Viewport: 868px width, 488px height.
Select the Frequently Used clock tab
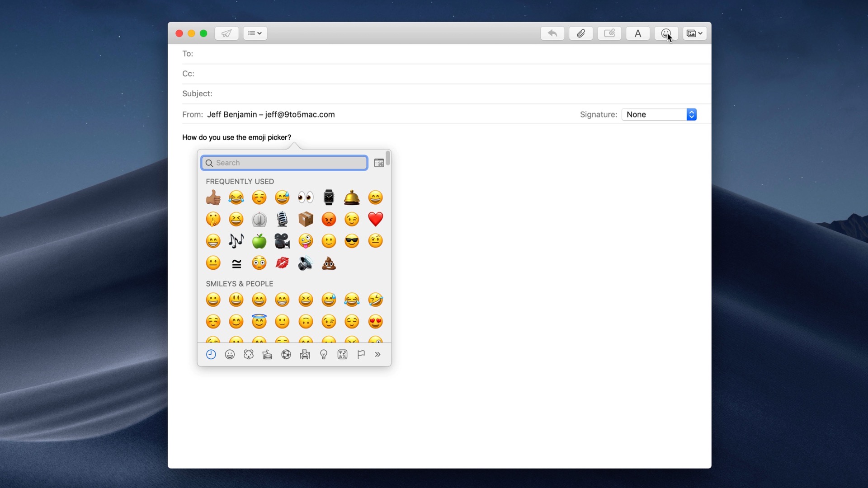211,355
